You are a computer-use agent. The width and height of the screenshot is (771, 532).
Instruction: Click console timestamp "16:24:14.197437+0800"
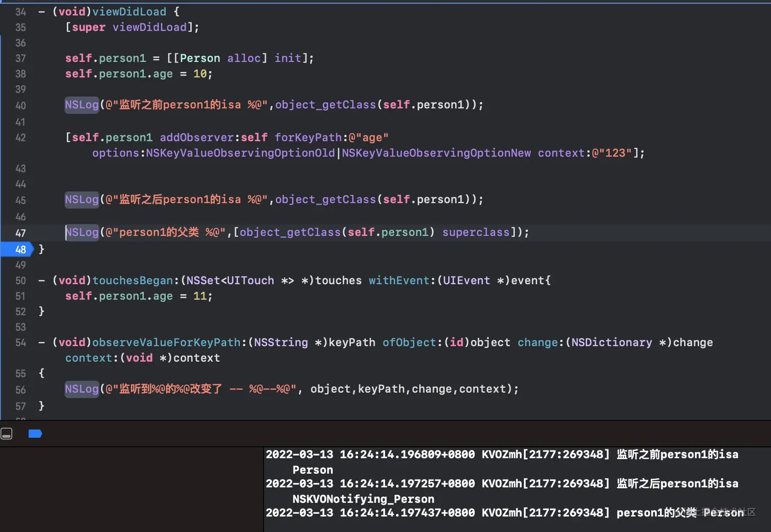407,513
